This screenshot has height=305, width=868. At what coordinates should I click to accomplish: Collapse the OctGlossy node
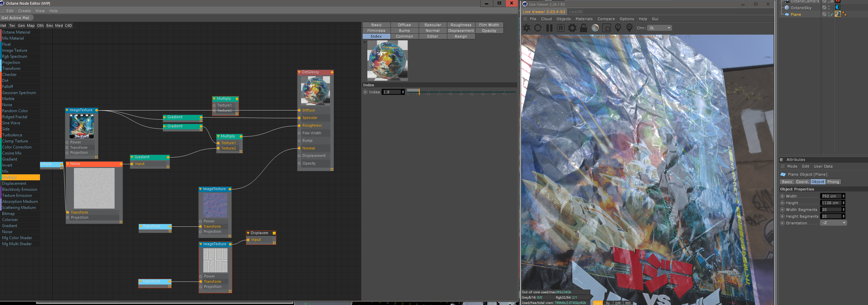click(299, 72)
